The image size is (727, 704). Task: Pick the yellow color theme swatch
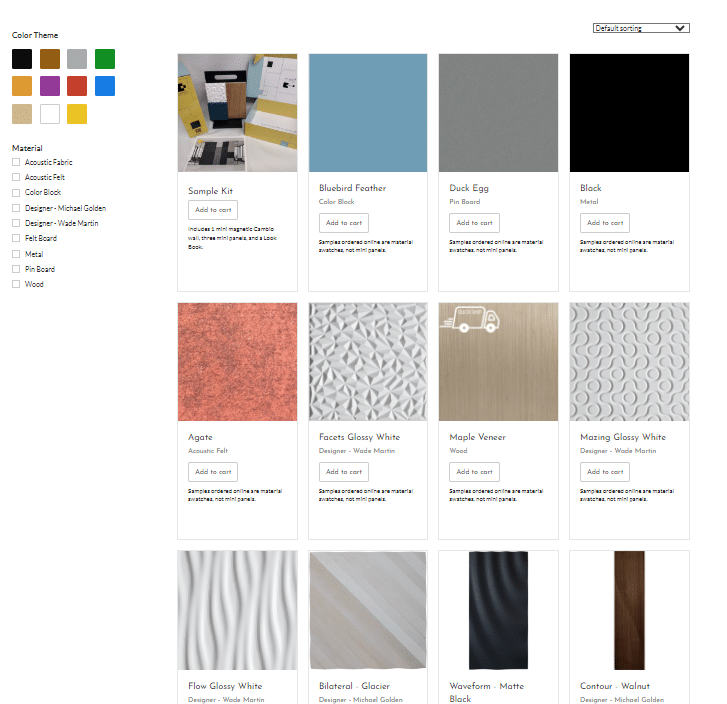point(77,114)
